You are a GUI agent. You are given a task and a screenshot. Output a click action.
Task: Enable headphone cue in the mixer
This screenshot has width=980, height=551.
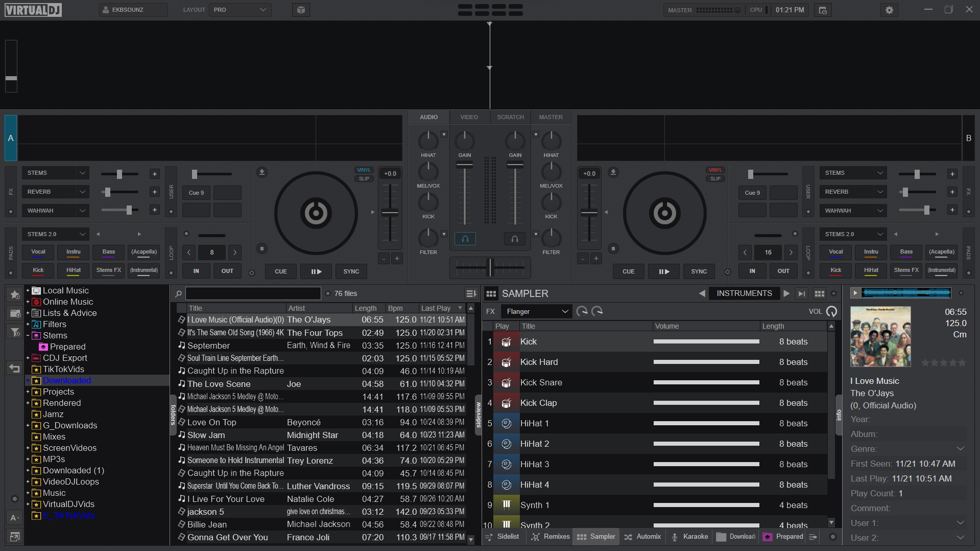(465, 238)
